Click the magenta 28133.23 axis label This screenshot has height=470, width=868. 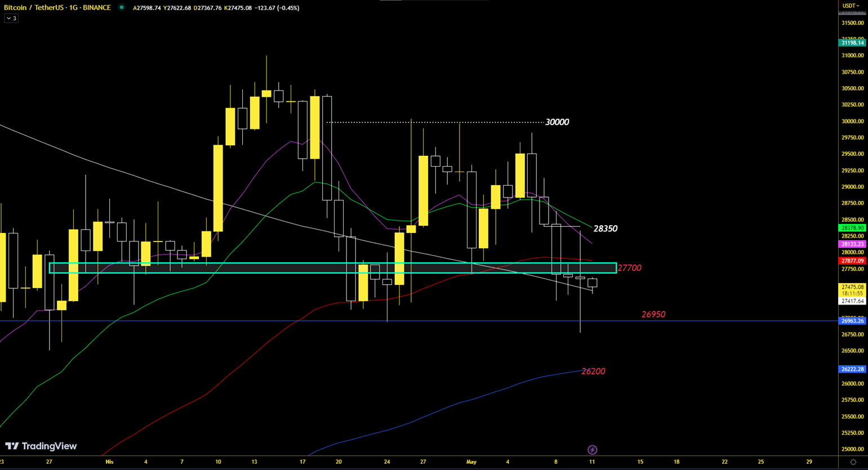click(852, 244)
